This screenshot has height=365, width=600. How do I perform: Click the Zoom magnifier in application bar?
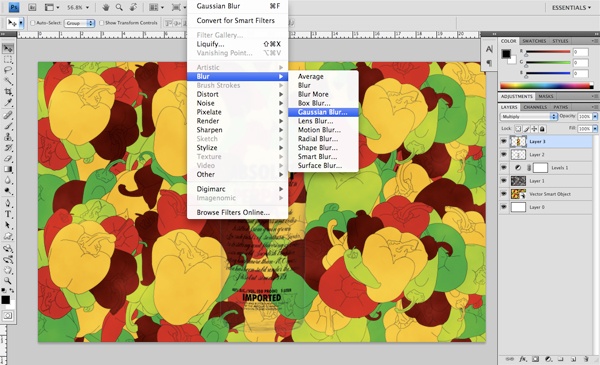(x=119, y=7)
